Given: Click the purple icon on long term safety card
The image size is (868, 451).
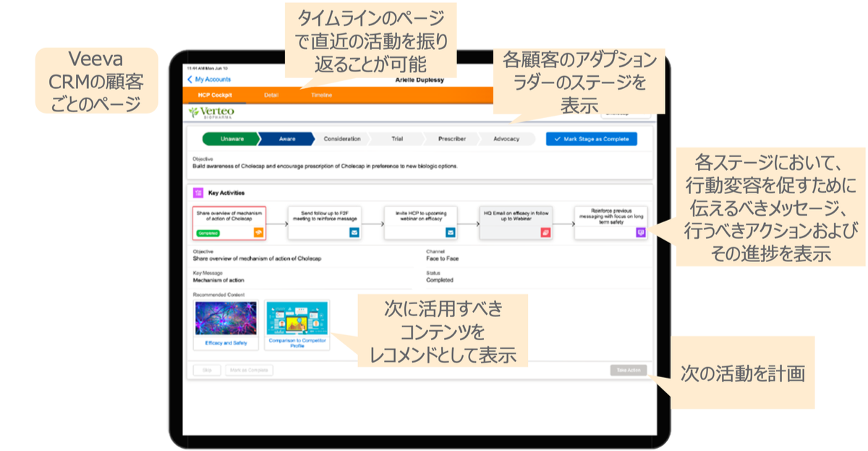Looking at the screenshot, I should point(640,232).
